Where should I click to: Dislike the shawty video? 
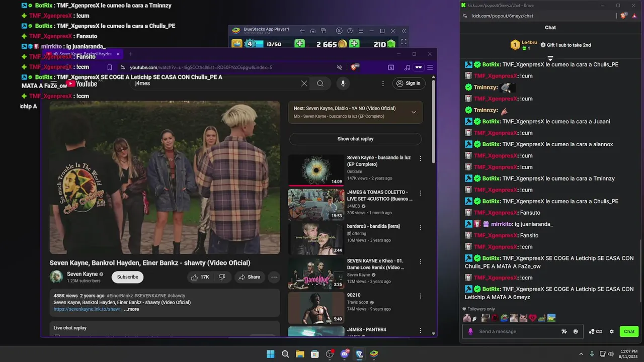tap(222, 277)
